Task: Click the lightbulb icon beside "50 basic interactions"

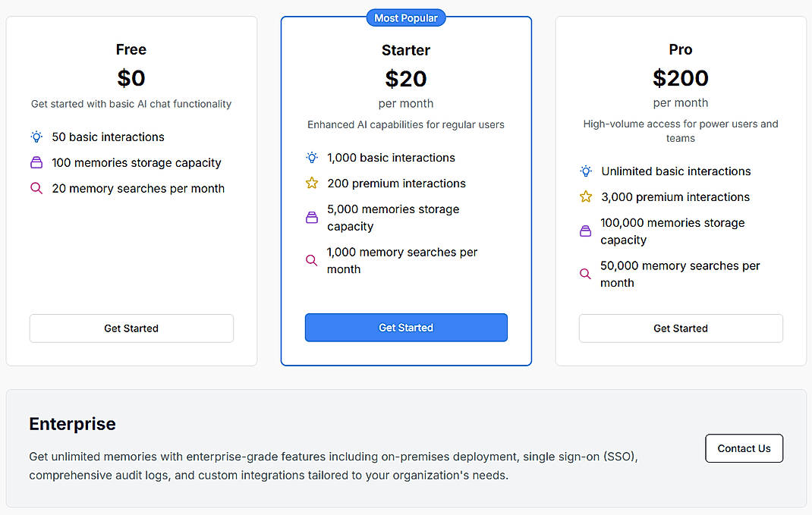Action: [36, 137]
